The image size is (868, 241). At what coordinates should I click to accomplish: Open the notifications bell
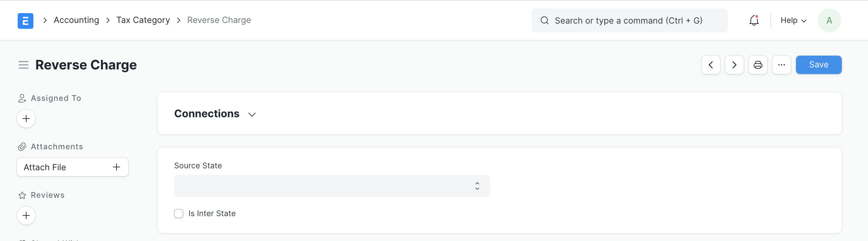(x=754, y=20)
